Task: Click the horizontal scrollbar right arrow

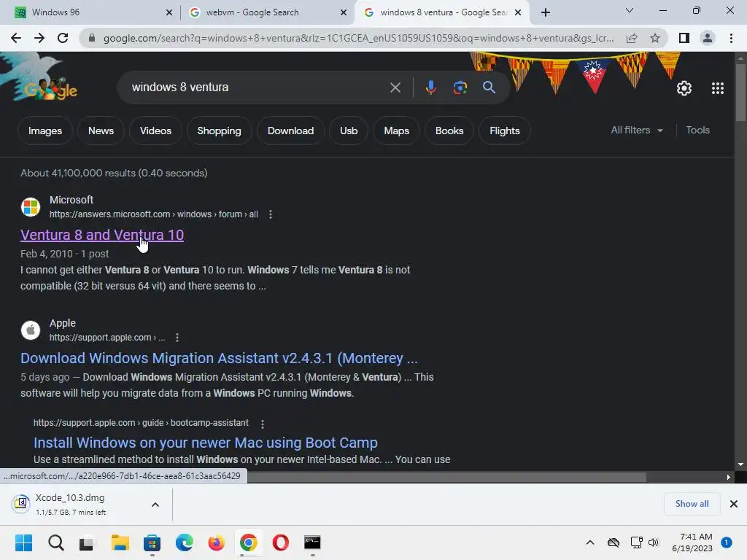Action: (x=728, y=477)
